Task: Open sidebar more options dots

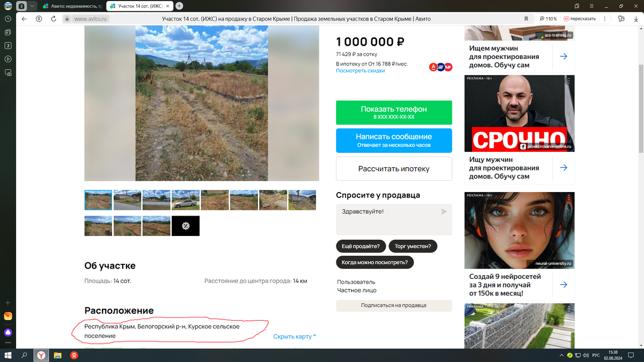Action: point(8,342)
